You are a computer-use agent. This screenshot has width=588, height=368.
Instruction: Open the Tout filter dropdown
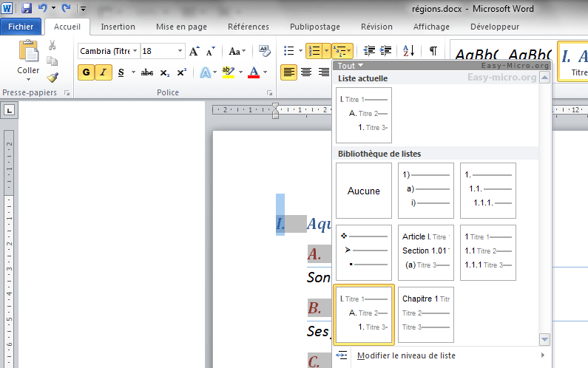tap(351, 66)
